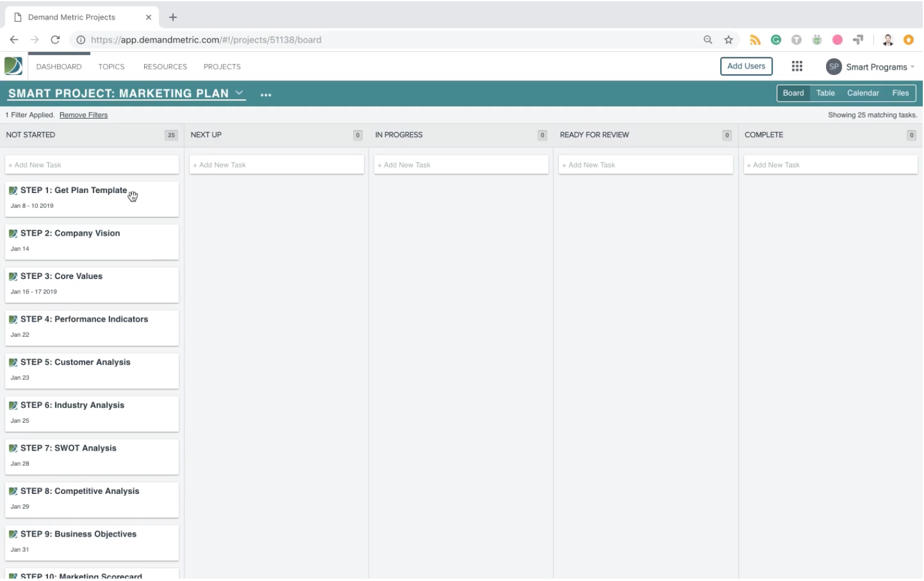Click the task icon on STEP 8 card
The image size is (924, 581).
(13, 491)
